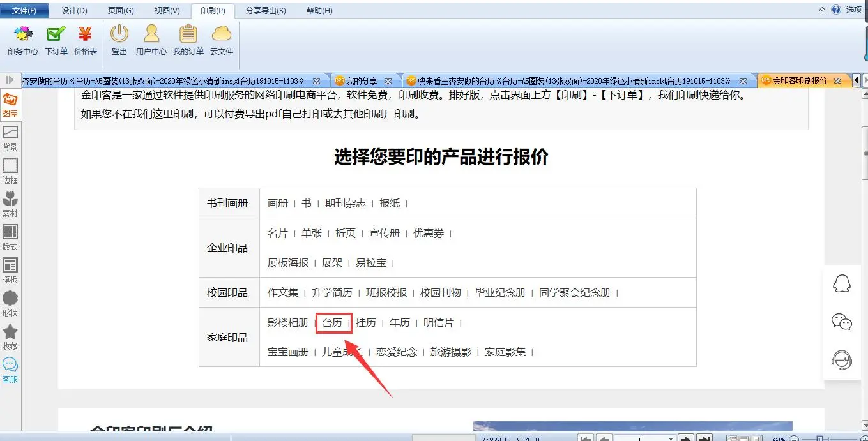Click the 宣传册 brochure link
868x441 pixels.
(x=385, y=234)
